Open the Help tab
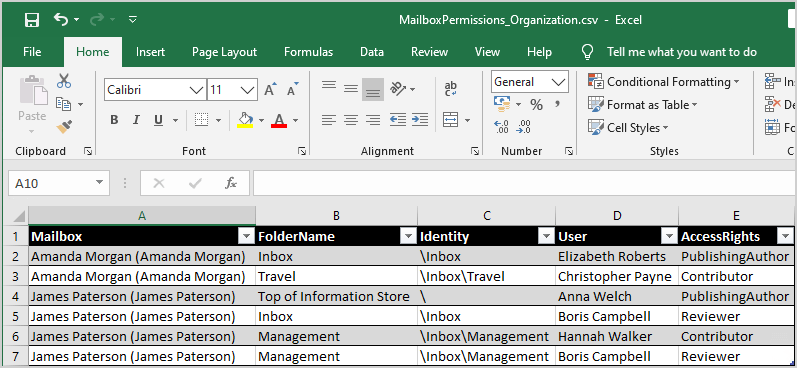This screenshot has height=368, width=797. click(539, 52)
